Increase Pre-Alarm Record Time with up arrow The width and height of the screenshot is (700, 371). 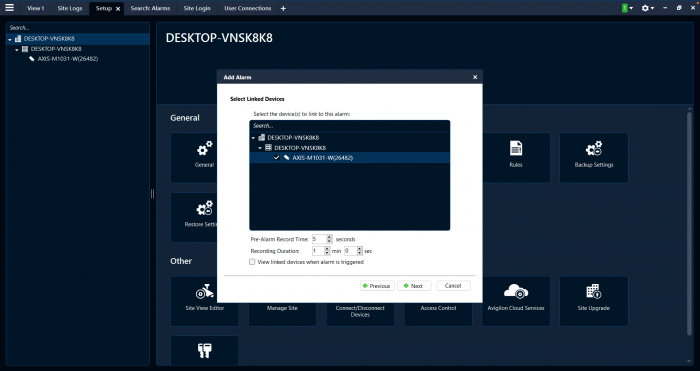coord(329,237)
